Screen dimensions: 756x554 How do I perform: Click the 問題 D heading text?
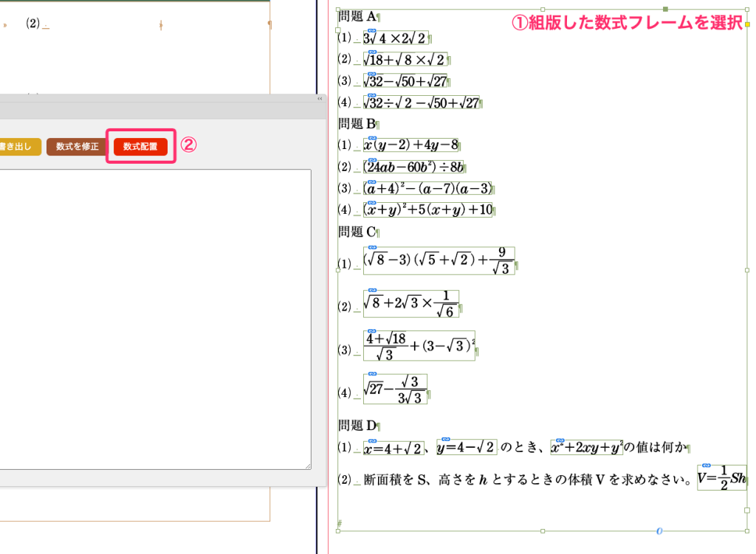(x=357, y=426)
